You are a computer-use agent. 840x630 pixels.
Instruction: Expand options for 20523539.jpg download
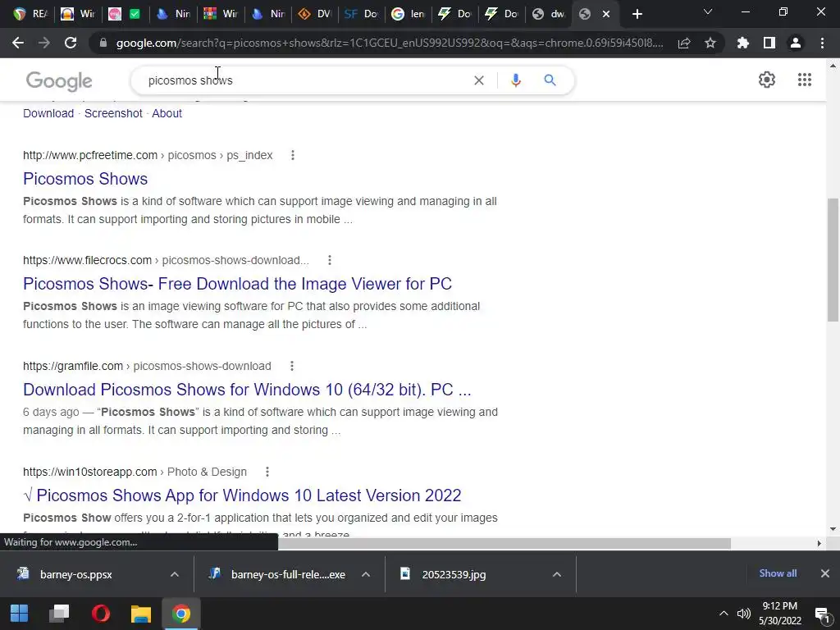point(557,574)
